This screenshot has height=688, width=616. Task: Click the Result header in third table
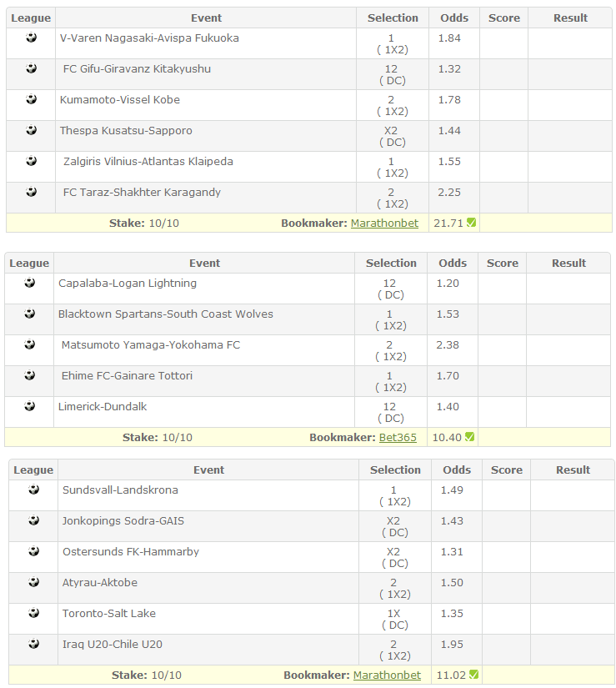coord(573,470)
